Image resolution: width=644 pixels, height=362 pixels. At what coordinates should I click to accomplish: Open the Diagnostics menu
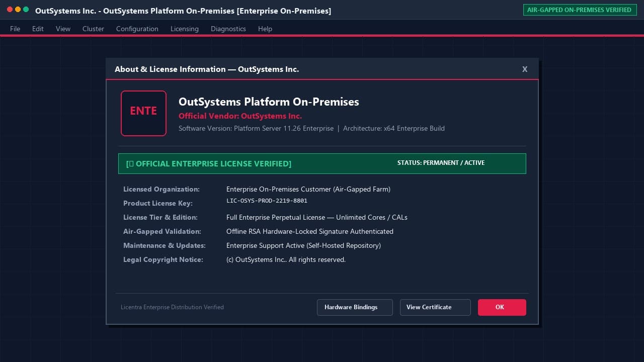[228, 29]
